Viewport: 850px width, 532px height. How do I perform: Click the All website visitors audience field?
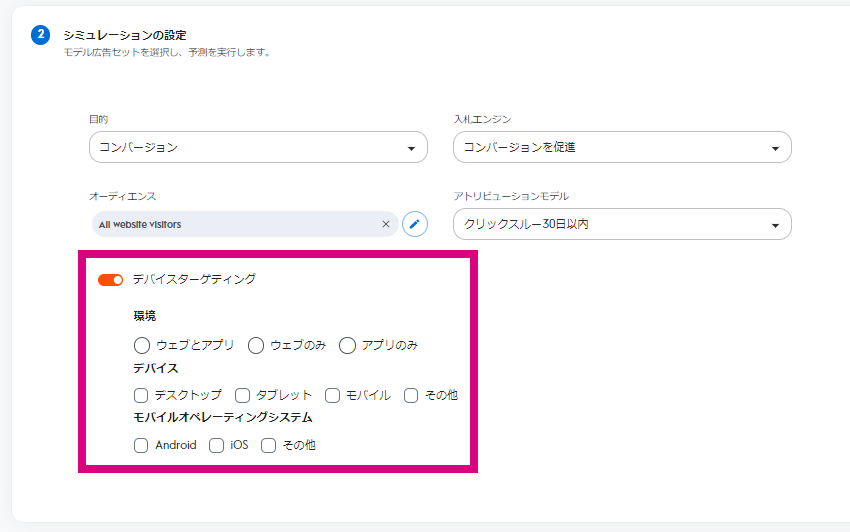coord(245,224)
